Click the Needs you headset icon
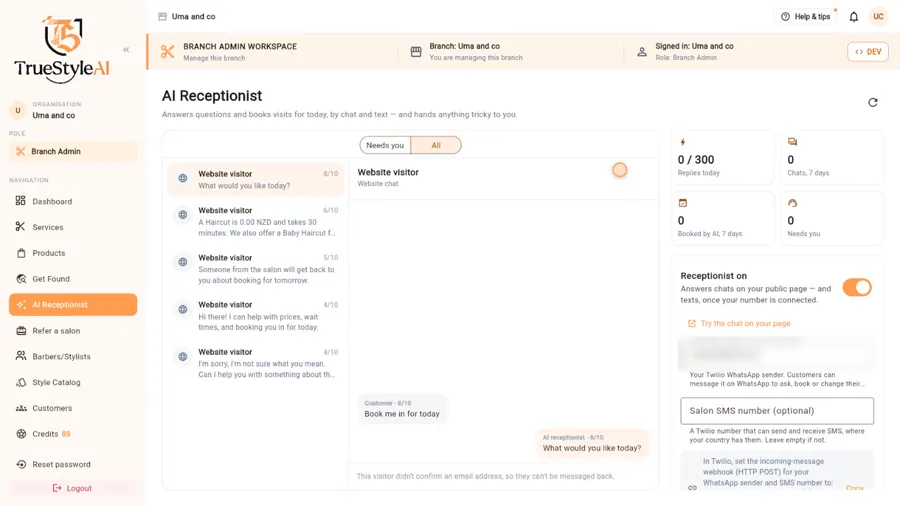900x506 pixels. [793, 203]
